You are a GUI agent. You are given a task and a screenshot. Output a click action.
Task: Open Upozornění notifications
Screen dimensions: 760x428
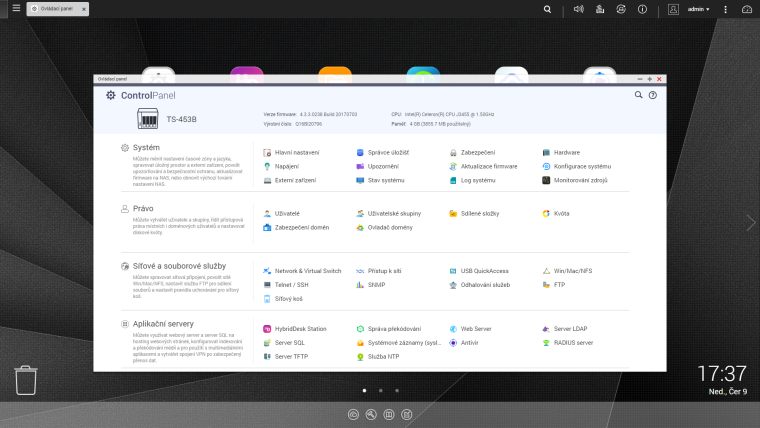[378, 166]
